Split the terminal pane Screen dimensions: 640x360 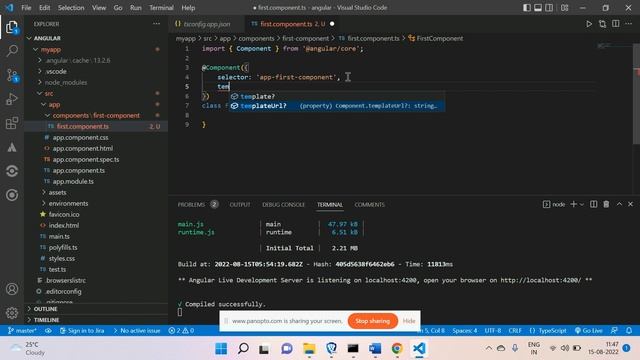(593, 204)
